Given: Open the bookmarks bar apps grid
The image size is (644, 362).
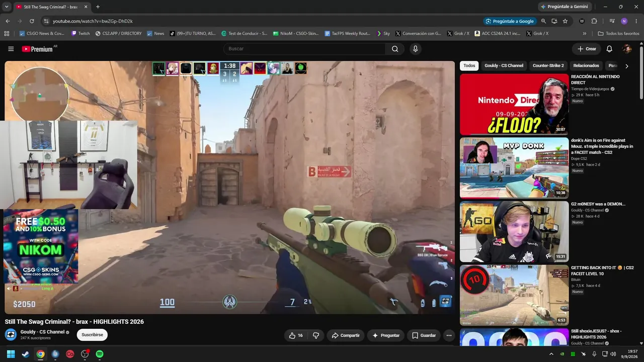Looking at the screenshot, I should click(7, 33).
